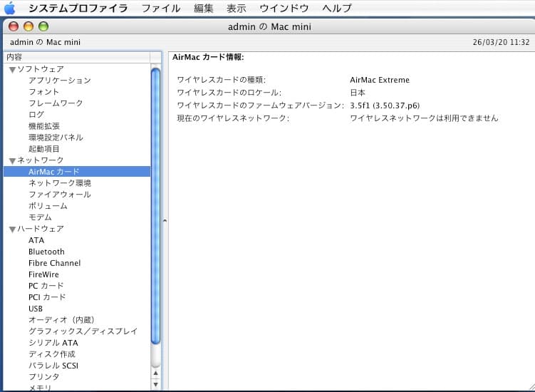
Task: Select PC カード in the sidebar
Action: (x=46, y=286)
